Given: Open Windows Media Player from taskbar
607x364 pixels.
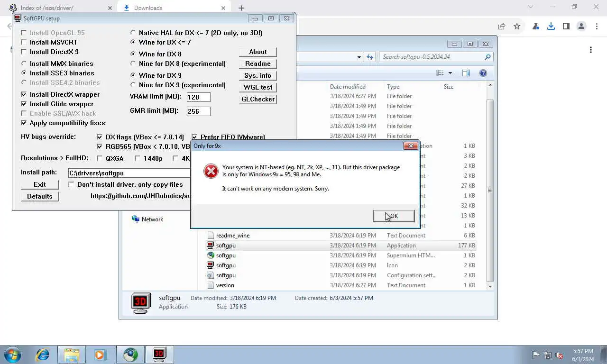Looking at the screenshot, I should pos(100,355).
